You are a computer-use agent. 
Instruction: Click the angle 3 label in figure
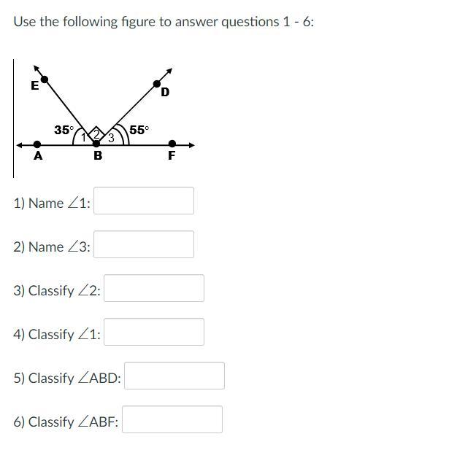point(111,138)
